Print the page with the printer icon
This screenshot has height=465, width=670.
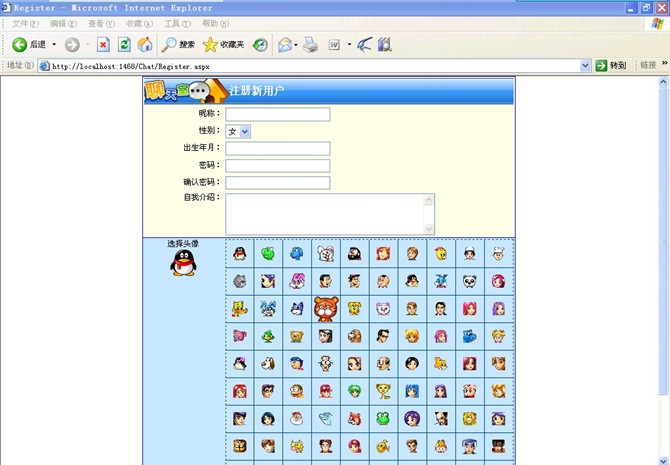[311, 44]
